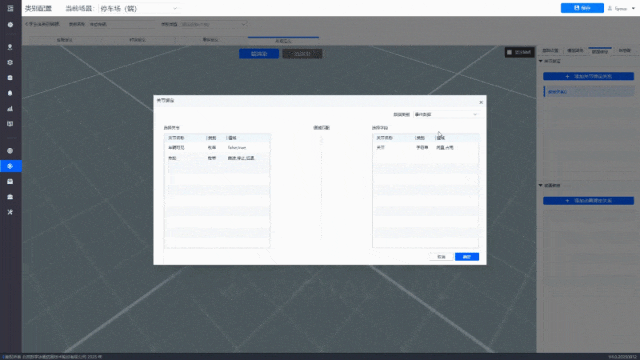Open the crossed tools icon at the sidebar bottom
This screenshot has width=640, height=360.
(x=10, y=212)
